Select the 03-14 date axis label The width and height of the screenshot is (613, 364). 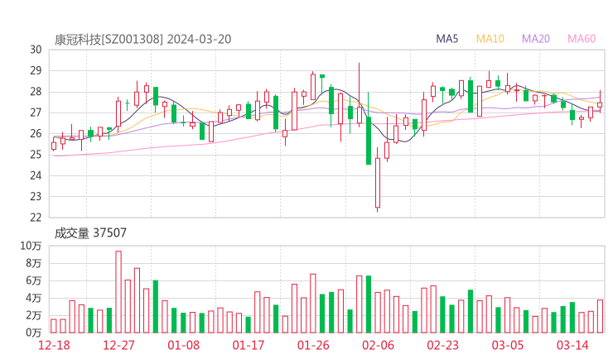572,345
